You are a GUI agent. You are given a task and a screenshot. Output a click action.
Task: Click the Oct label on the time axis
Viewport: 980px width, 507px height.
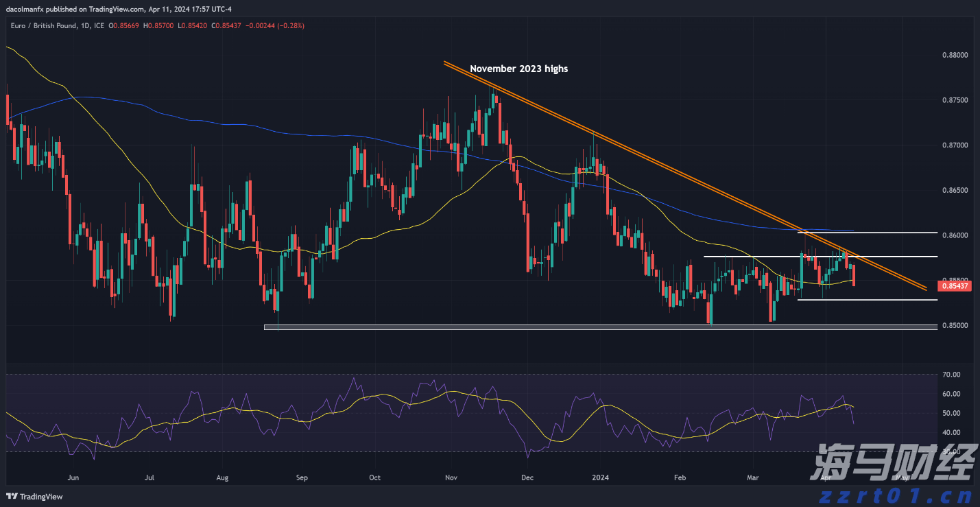click(374, 477)
